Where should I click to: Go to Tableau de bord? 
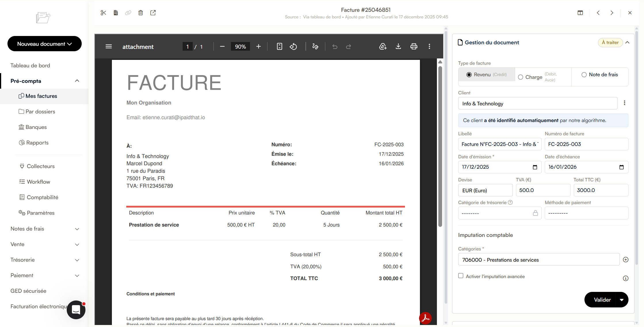(x=30, y=66)
